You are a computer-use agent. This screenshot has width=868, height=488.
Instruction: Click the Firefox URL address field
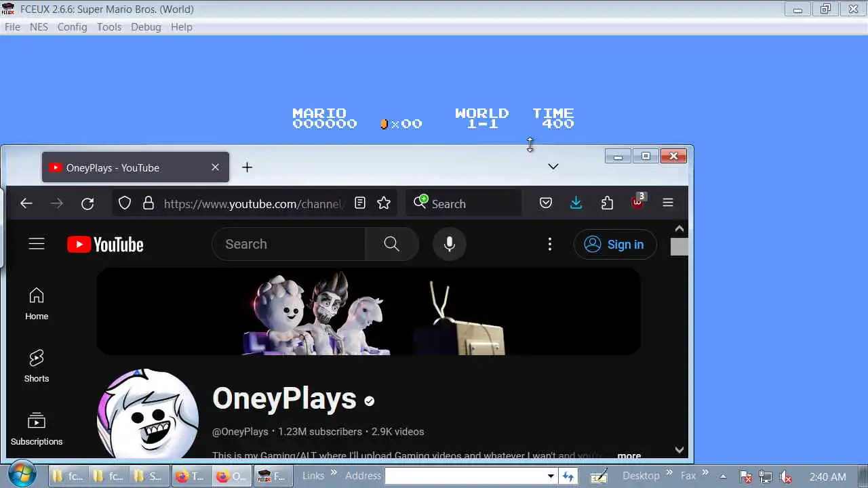click(x=254, y=203)
